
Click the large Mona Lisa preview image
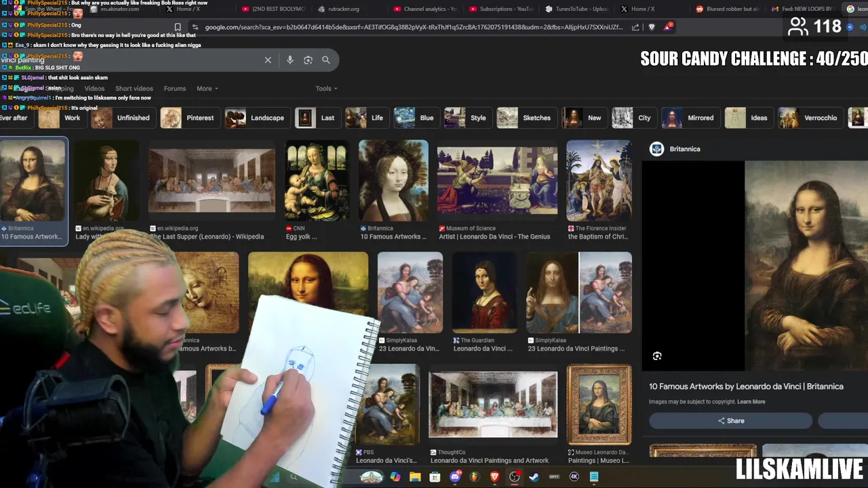tap(806, 266)
